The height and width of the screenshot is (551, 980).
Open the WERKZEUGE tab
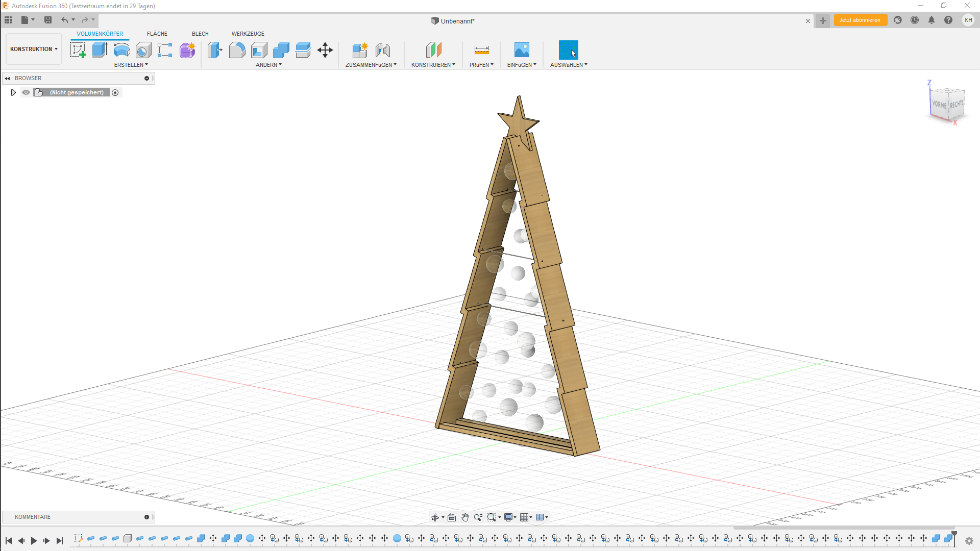[248, 34]
